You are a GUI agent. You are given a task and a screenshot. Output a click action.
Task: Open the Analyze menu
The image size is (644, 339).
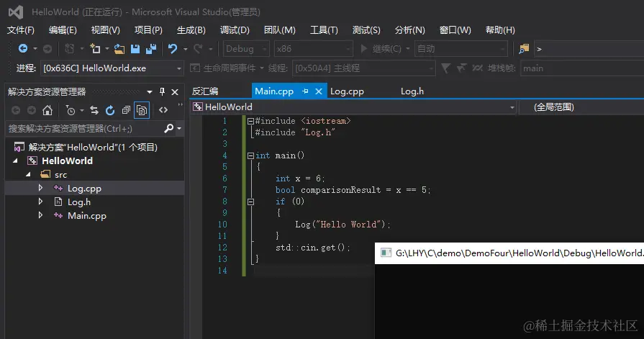409,30
